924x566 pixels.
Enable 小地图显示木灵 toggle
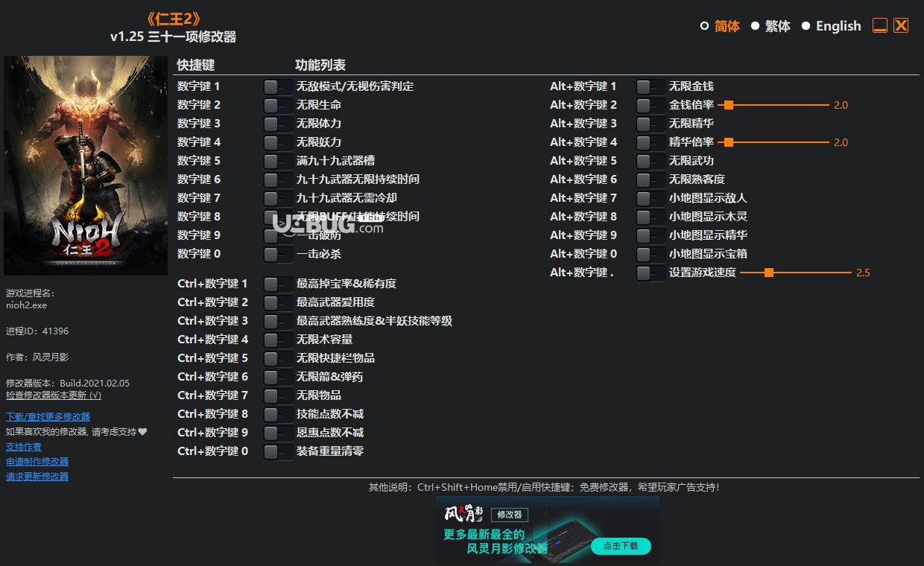click(651, 217)
